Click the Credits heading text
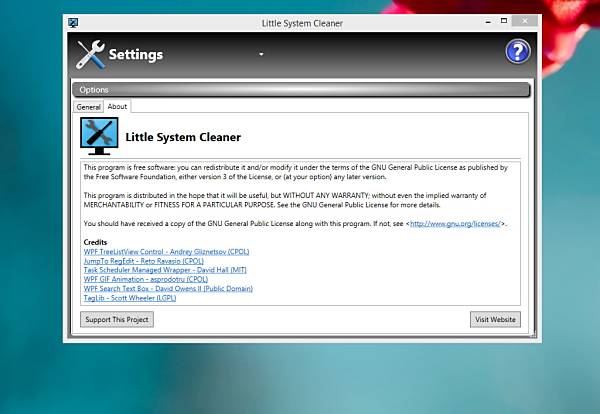Viewport: 600px width, 414px height. tap(95, 242)
